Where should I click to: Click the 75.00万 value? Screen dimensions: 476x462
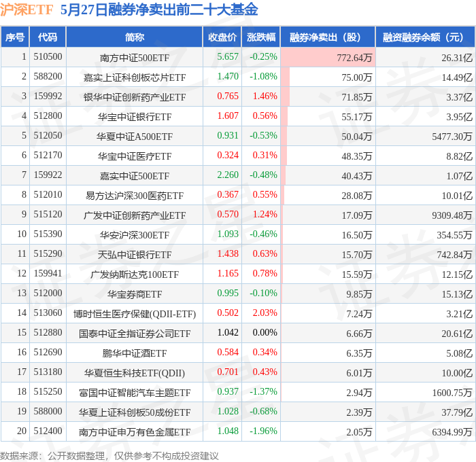pyautogui.click(x=357, y=77)
